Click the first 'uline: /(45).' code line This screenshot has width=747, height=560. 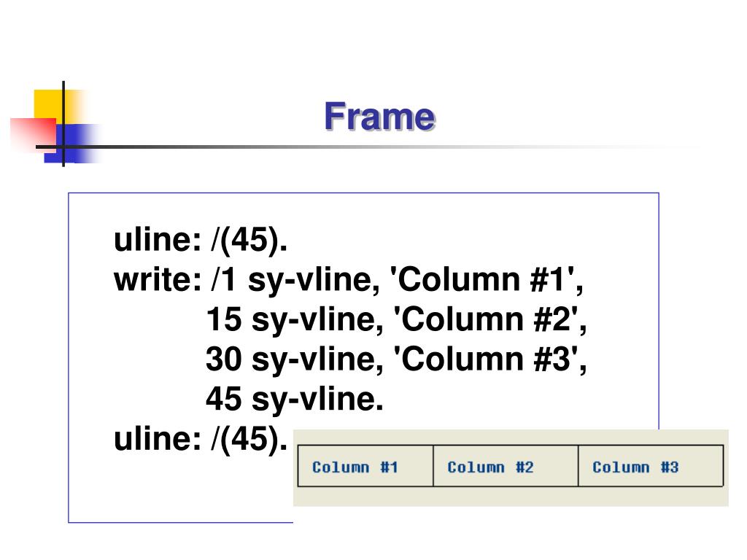coord(201,239)
